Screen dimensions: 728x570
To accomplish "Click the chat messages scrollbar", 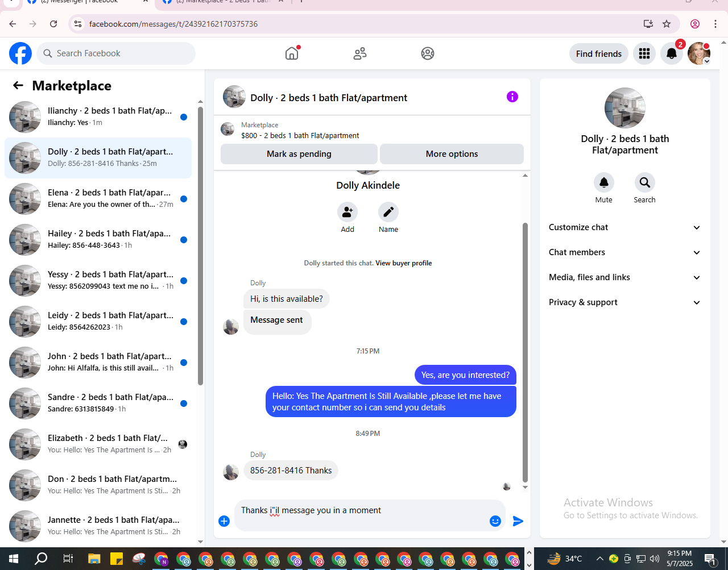I will pyautogui.click(x=525, y=352).
